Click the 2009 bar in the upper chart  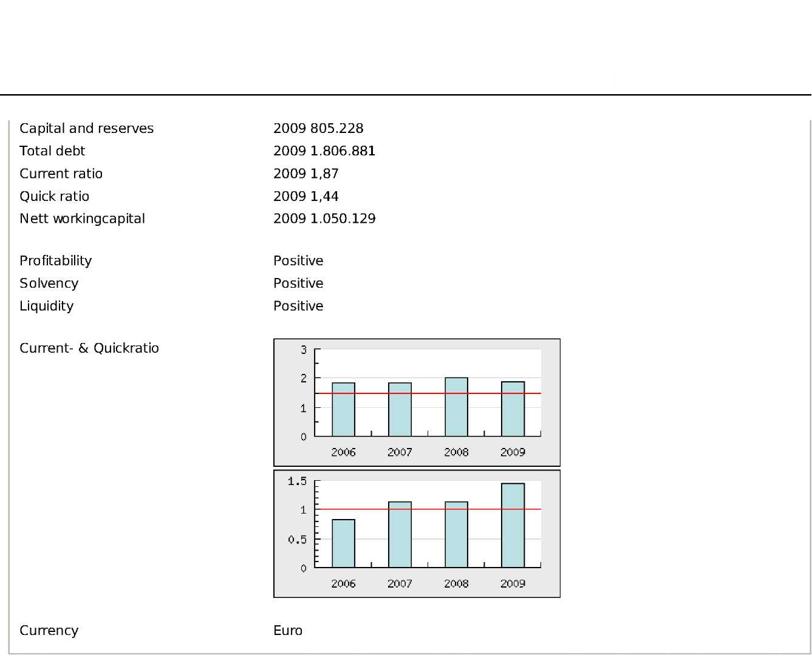point(513,409)
